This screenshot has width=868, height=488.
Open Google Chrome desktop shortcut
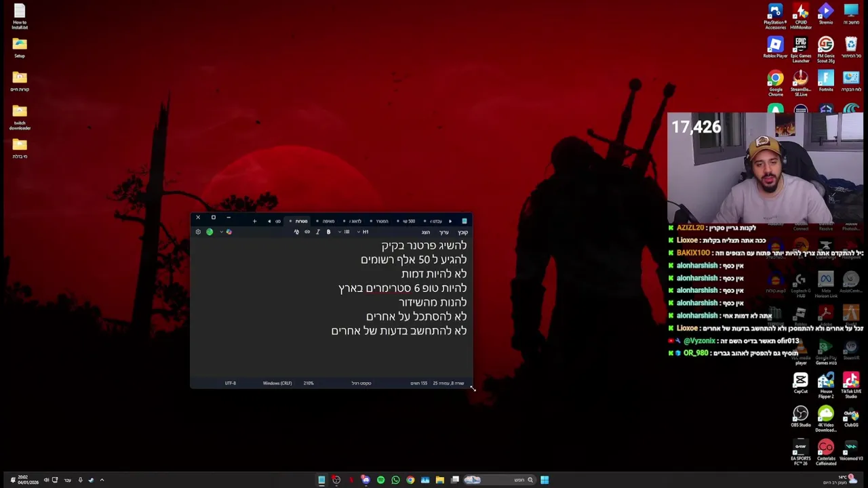[775, 83]
